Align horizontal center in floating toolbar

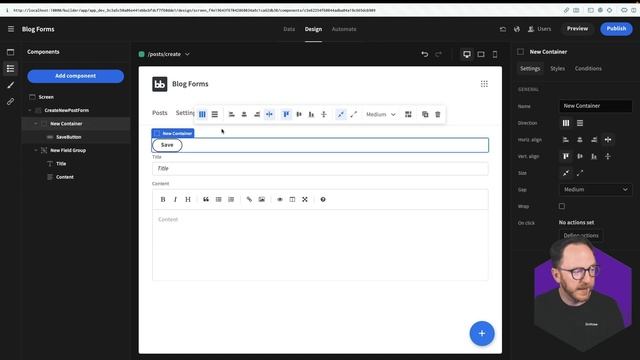[244, 114]
